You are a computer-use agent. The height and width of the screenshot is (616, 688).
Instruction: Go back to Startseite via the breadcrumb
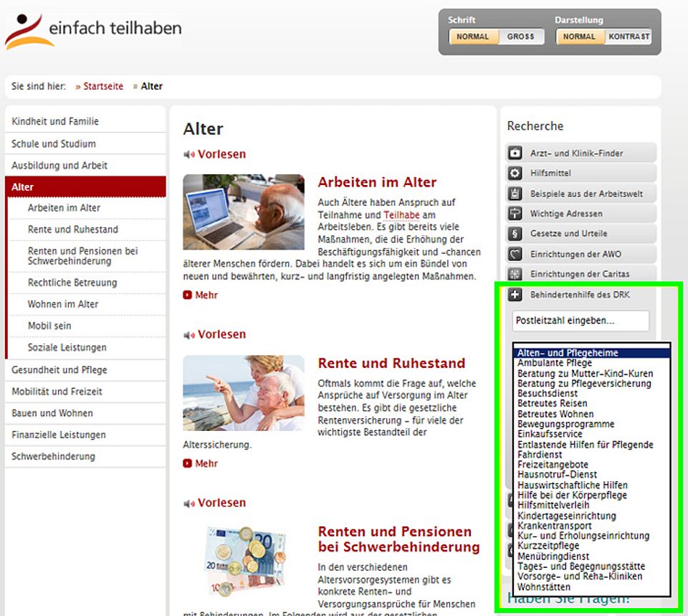click(x=102, y=86)
